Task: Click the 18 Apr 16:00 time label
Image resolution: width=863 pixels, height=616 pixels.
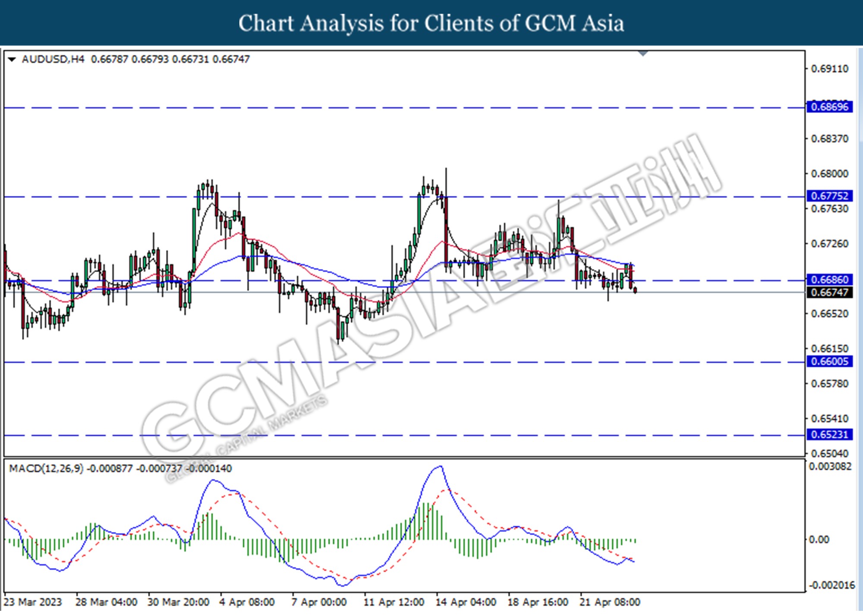Action: [x=538, y=602]
